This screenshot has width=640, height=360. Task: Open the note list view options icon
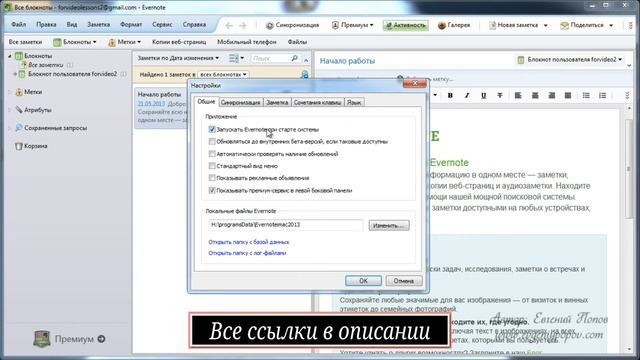pos(236,58)
